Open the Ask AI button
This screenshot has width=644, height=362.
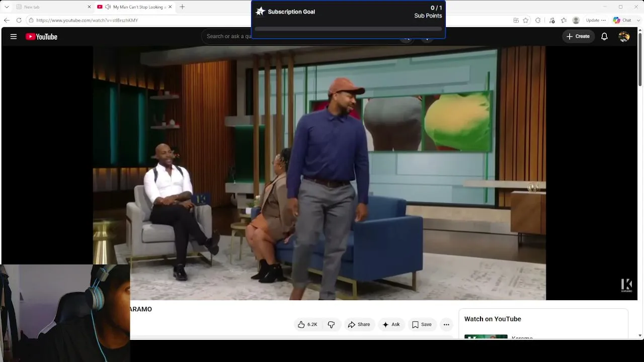[391, 325]
